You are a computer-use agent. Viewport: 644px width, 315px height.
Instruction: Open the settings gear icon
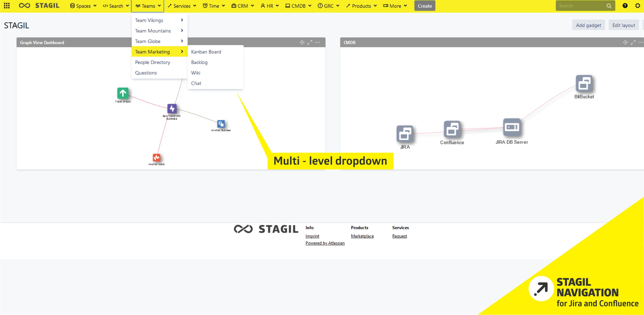(638, 5)
